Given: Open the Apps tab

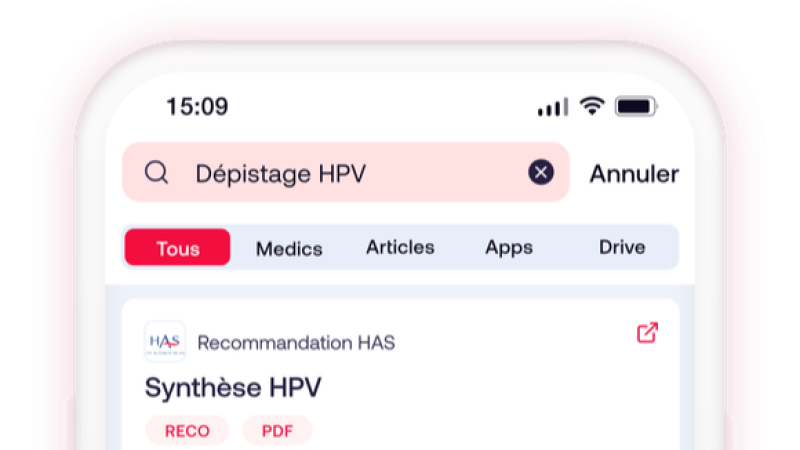Looking at the screenshot, I should point(509,247).
